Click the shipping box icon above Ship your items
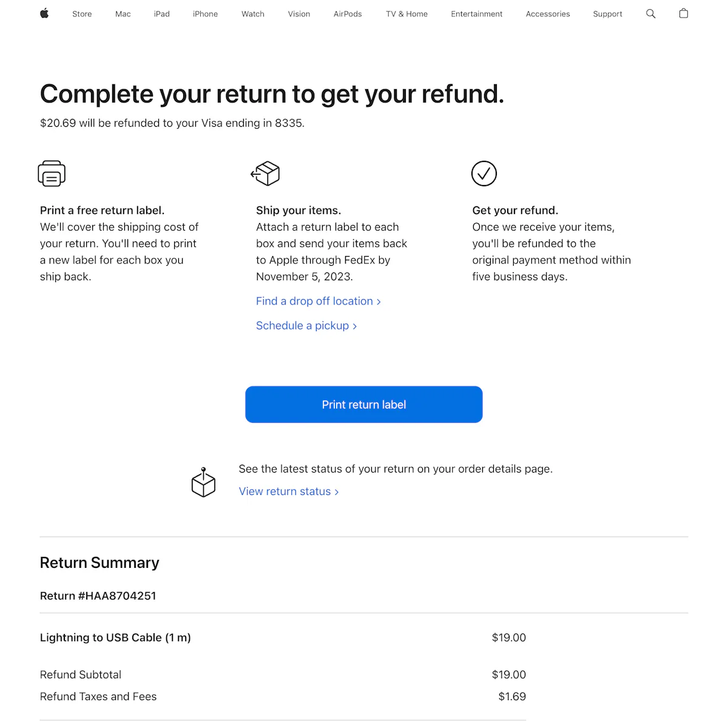 point(265,173)
